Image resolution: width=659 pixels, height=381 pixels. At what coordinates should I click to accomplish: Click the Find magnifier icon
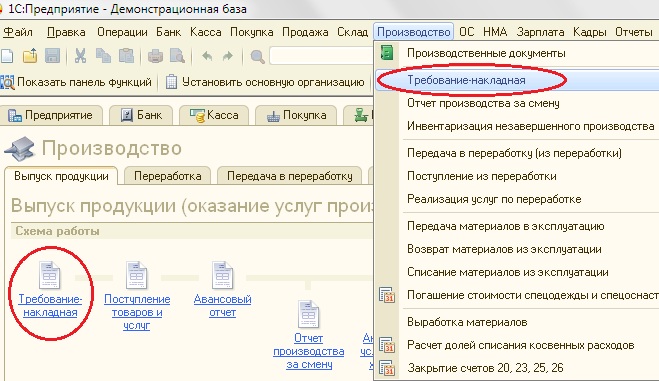click(x=257, y=56)
